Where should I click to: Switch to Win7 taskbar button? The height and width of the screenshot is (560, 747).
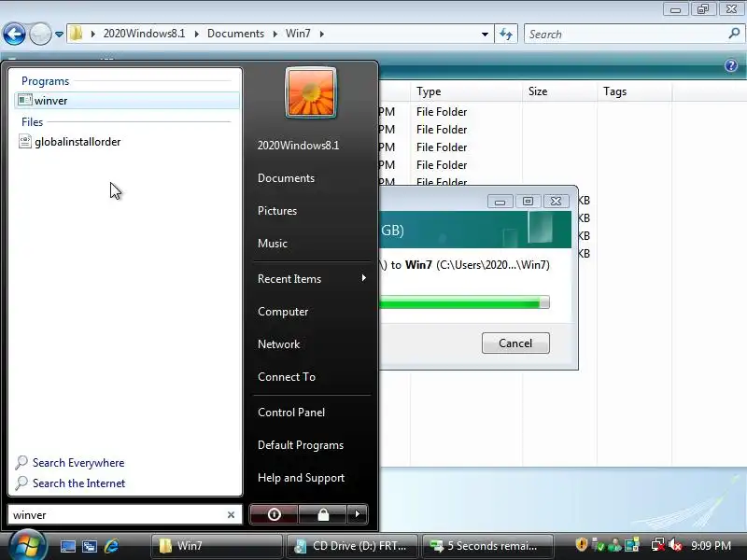coord(217,546)
